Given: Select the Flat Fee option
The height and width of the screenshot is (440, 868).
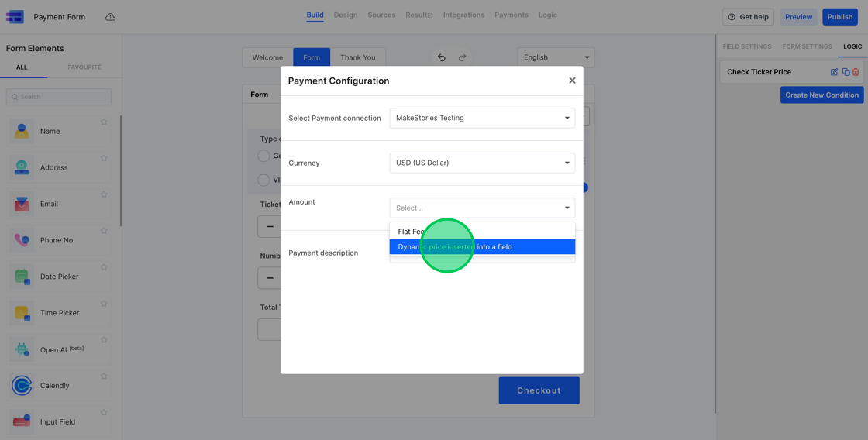Looking at the screenshot, I should pyautogui.click(x=412, y=232).
